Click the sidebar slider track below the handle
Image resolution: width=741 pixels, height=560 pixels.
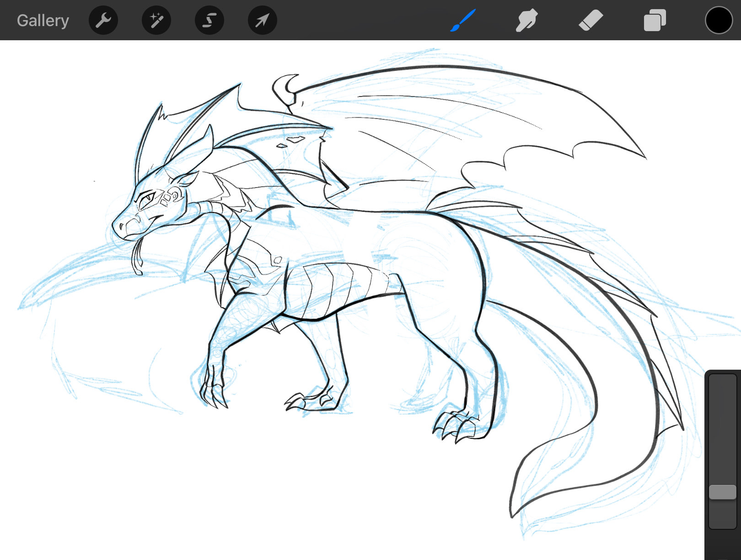(x=722, y=515)
